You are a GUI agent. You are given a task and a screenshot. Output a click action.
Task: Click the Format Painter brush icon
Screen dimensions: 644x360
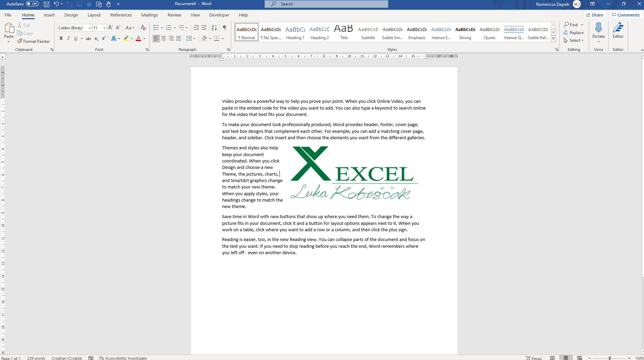point(20,41)
